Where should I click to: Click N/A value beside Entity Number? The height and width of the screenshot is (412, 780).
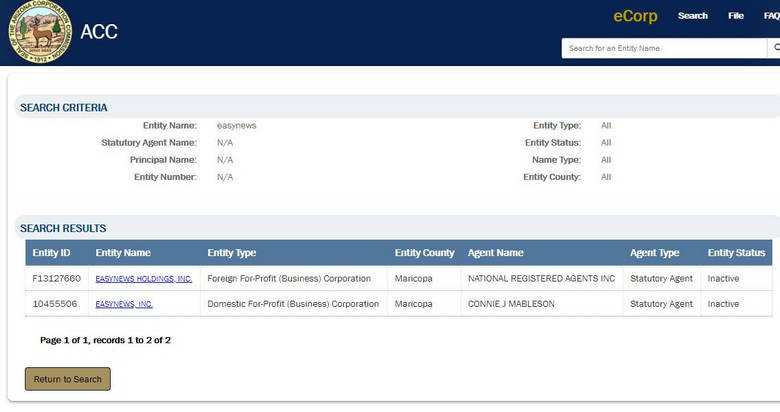point(225,177)
